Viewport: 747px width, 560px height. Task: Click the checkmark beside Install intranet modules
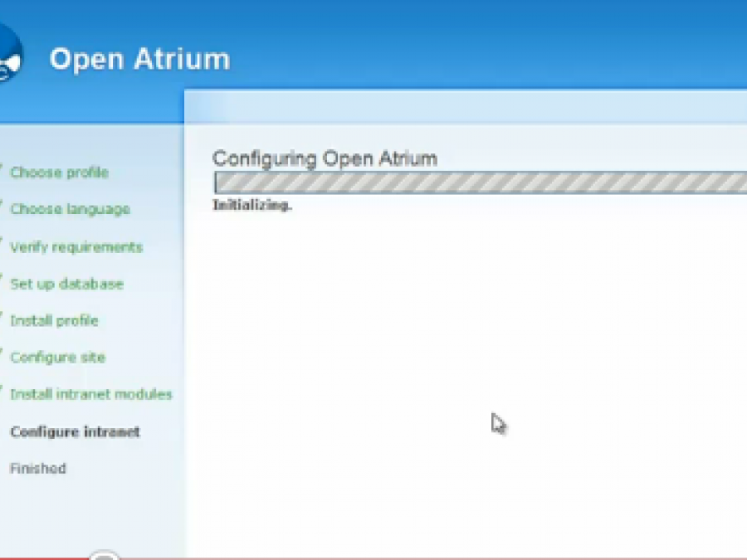(x=2, y=392)
